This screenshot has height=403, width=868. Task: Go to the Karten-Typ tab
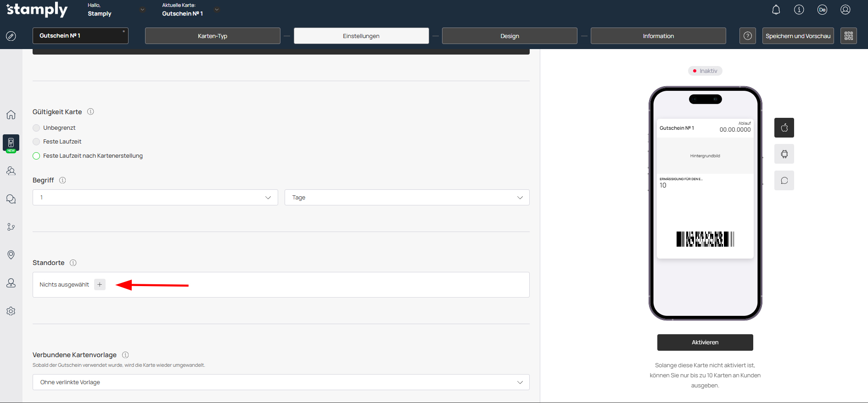pyautogui.click(x=213, y=36)
